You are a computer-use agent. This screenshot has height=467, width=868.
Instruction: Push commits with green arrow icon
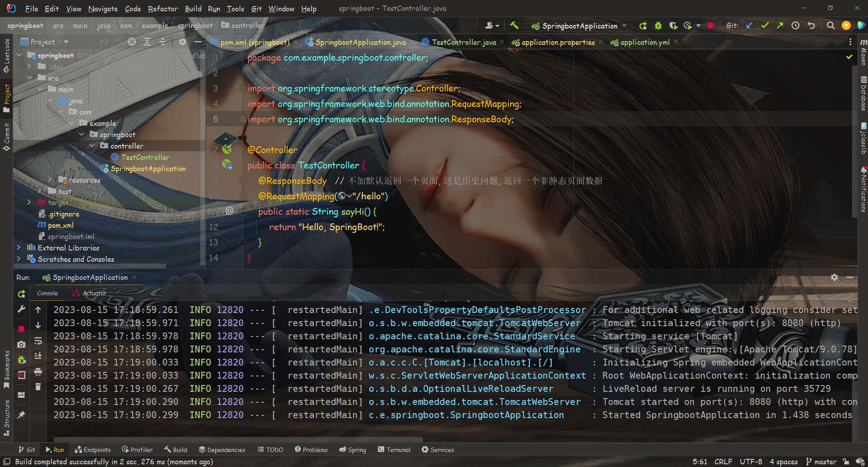780,26
